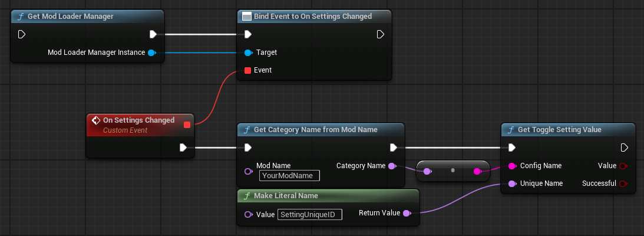Click function icon on Get Category Name from Mod Name
This screenshot has height=236, width=644.
247,130
